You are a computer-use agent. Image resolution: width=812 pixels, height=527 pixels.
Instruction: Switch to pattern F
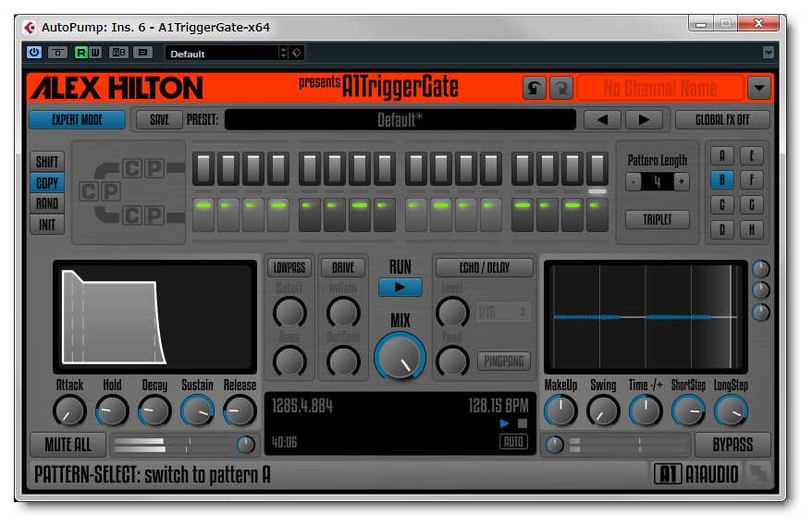pyautogui.click(x=751, y=180)
